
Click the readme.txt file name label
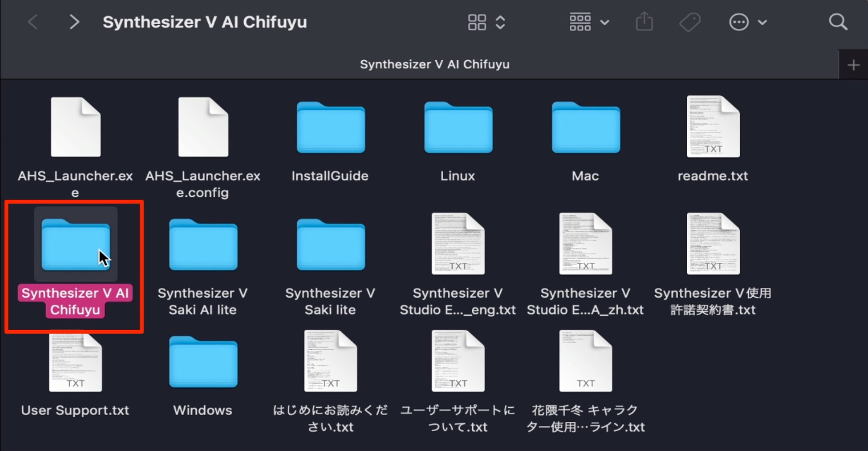(x=713, y=176)
